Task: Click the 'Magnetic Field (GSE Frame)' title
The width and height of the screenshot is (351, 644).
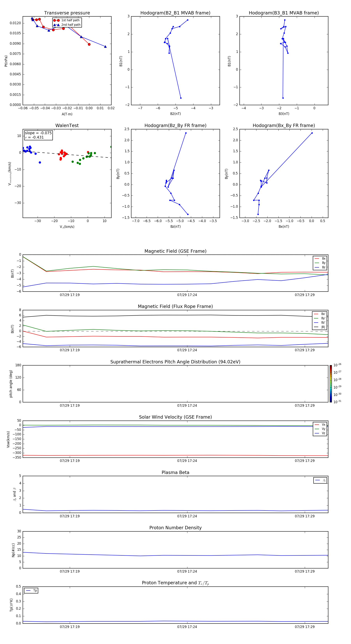Action: [175, 251]
